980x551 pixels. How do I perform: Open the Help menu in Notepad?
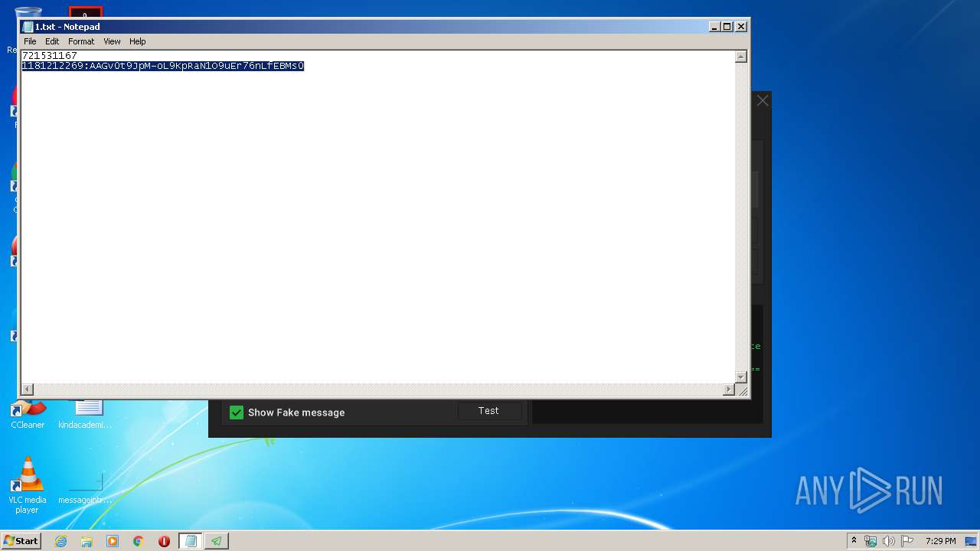pyautogui.click(x=137, y=41)
